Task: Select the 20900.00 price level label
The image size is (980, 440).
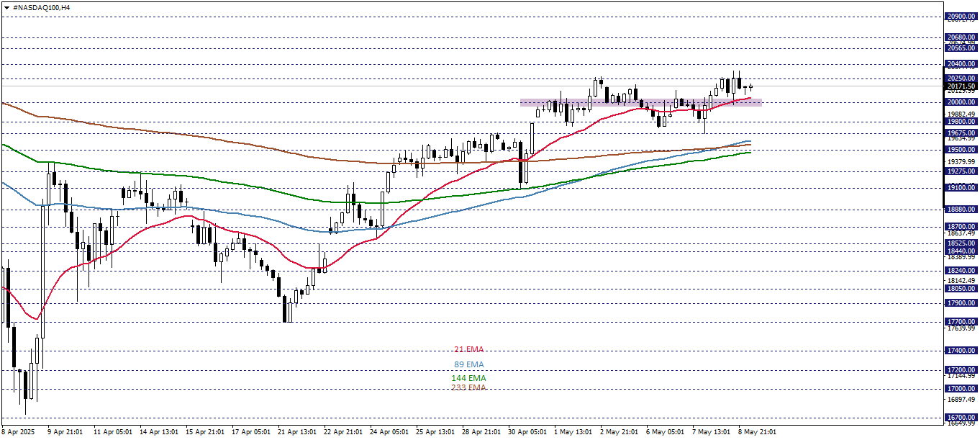Action: point(962,17)
